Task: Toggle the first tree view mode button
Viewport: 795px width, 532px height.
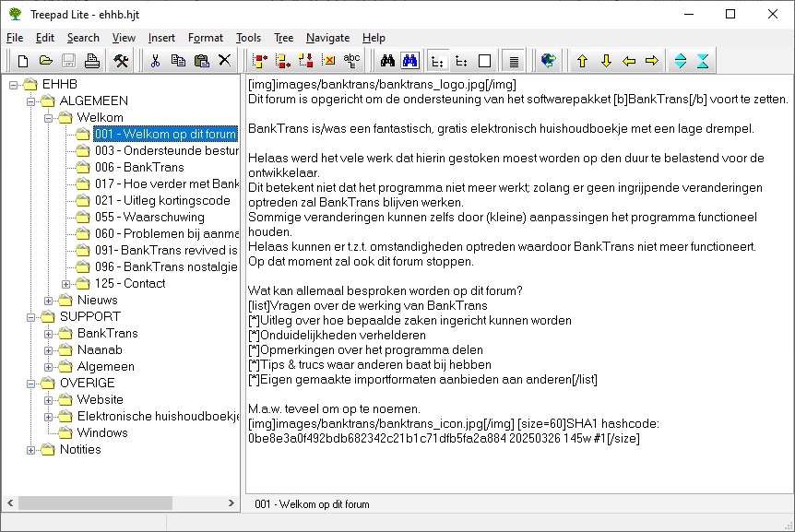Action: [x=438, y=61]
